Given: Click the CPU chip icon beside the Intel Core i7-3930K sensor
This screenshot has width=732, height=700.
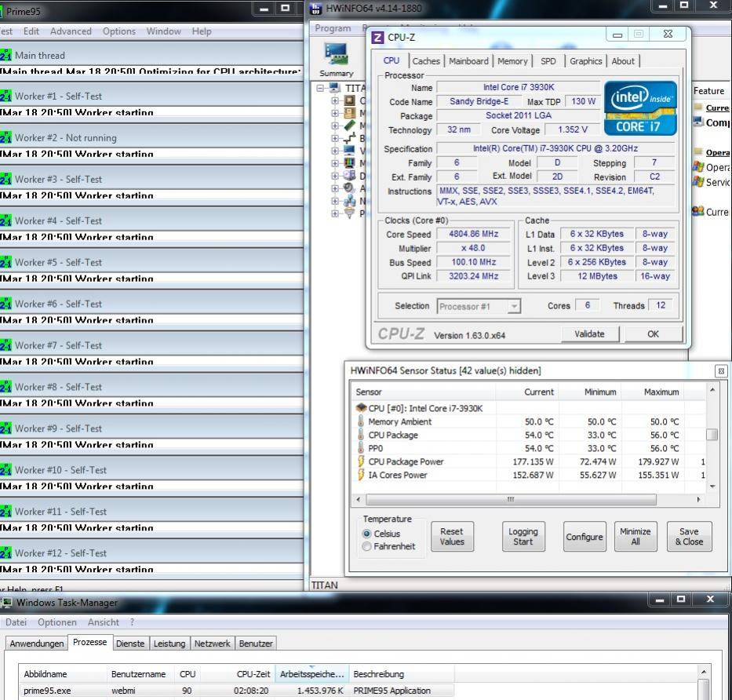Looking at the screenshot, I should pyautogui.click(x=361, y=407).
